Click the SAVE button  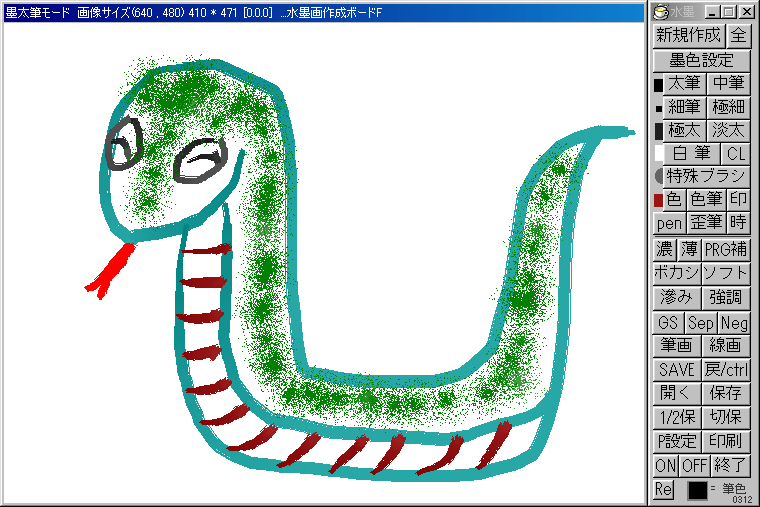(x=676, y=370)
